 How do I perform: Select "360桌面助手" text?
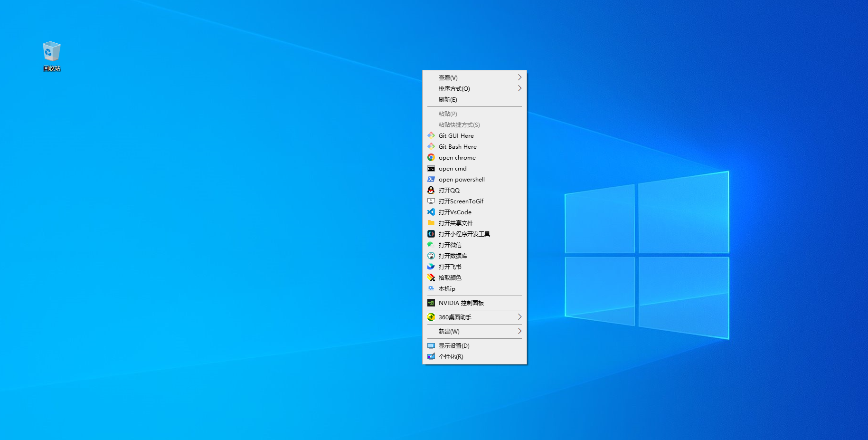click(x=455, y=317)
